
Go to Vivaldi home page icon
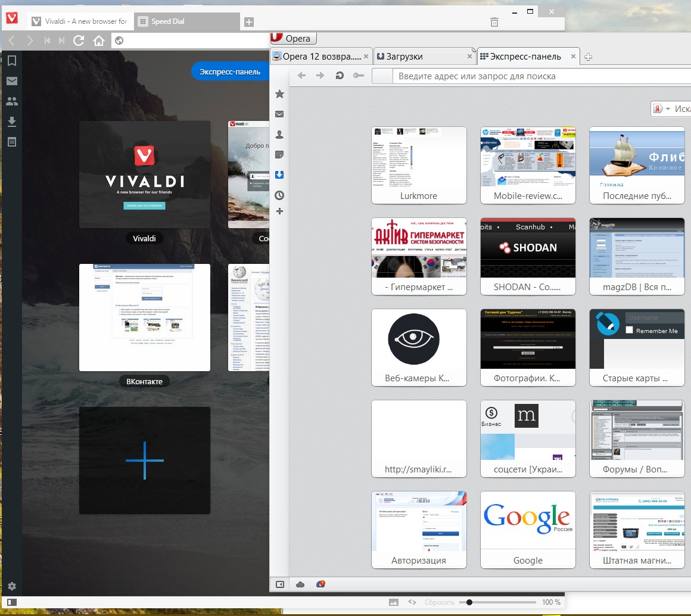point(99,41)
